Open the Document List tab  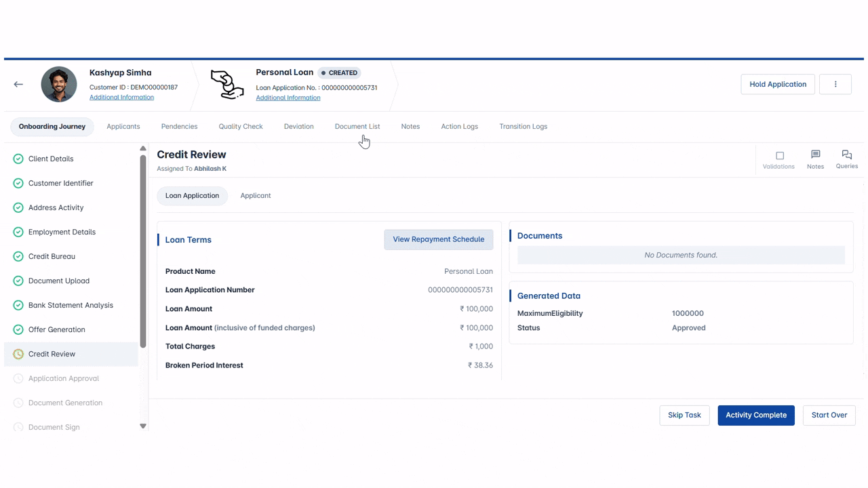(x=357, y=126)
